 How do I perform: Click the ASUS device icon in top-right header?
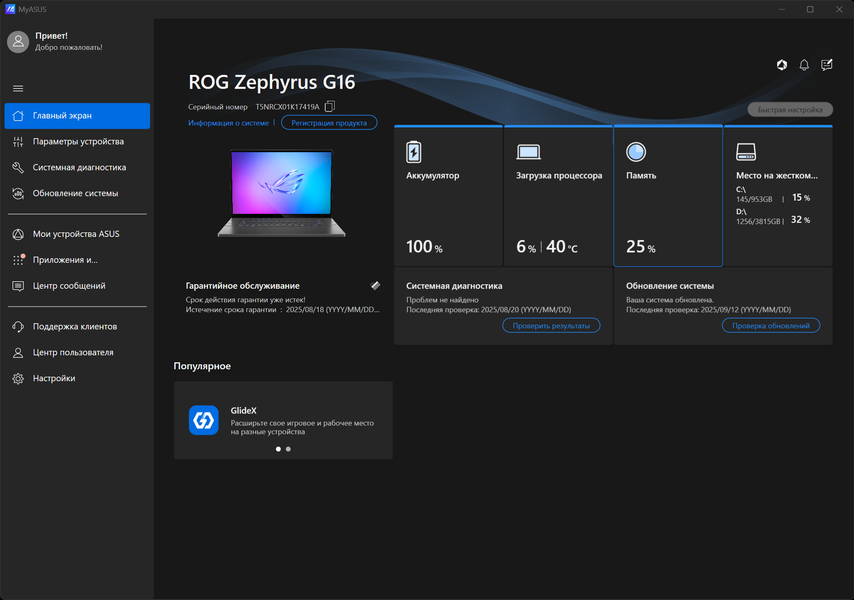click(782, 65)
